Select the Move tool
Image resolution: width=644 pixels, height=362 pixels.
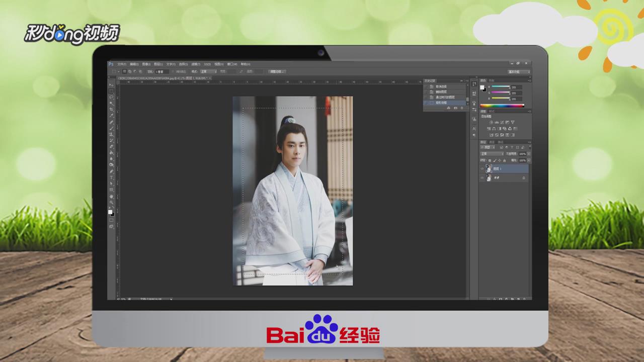111,84
